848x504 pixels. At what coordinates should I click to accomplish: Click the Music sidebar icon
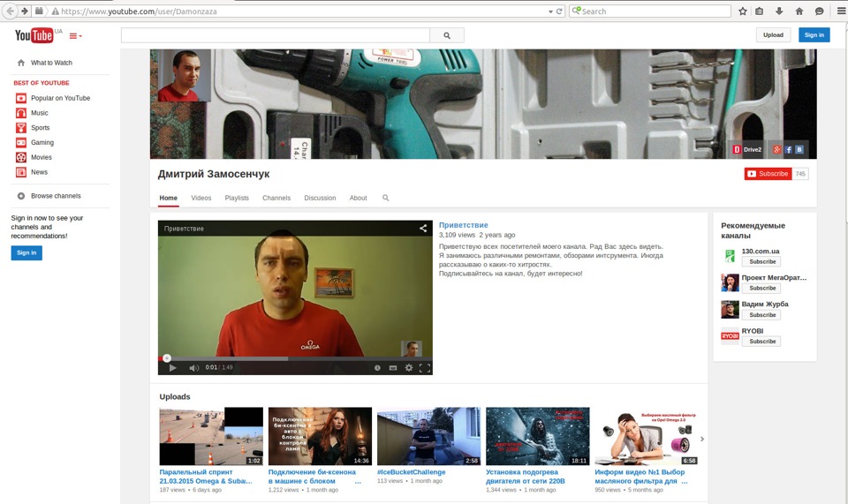[x=21, y=113]
